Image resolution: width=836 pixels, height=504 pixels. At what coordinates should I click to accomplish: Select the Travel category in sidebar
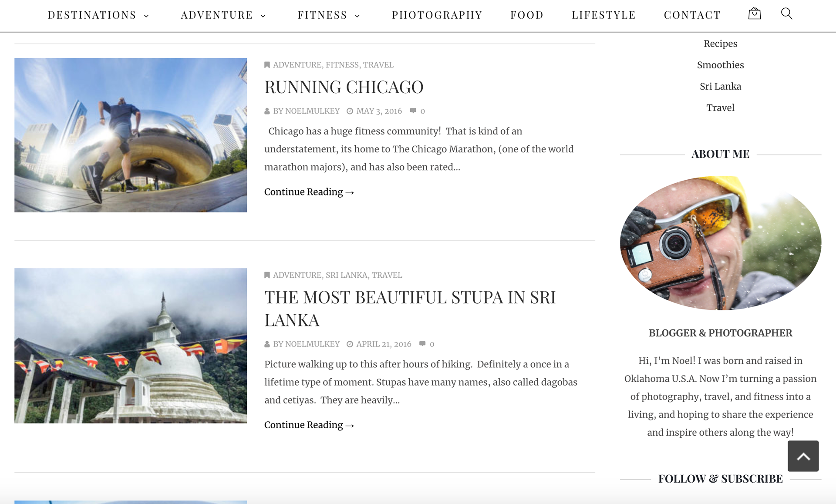point(721,108)
